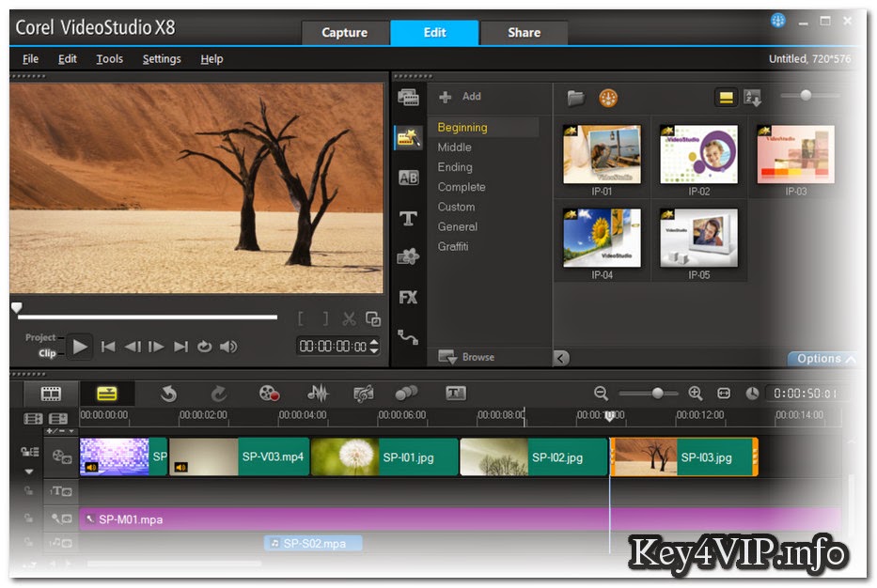Viewport: 877px width, 588px height.
Task: Play the preview
Action: click(x=79, y=348)
